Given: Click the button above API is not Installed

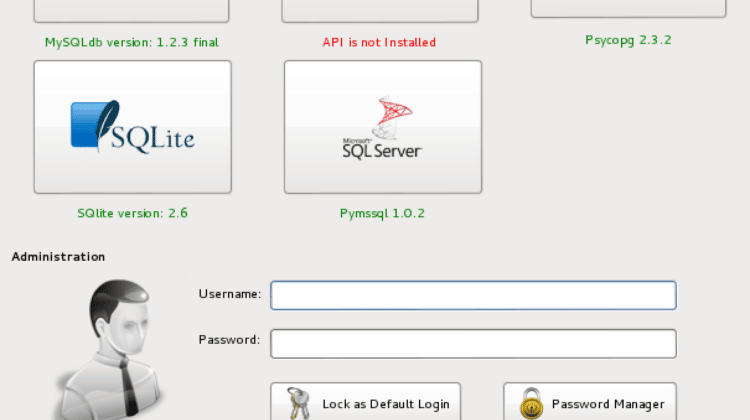Looking at the screenshot, I should 380,11.
